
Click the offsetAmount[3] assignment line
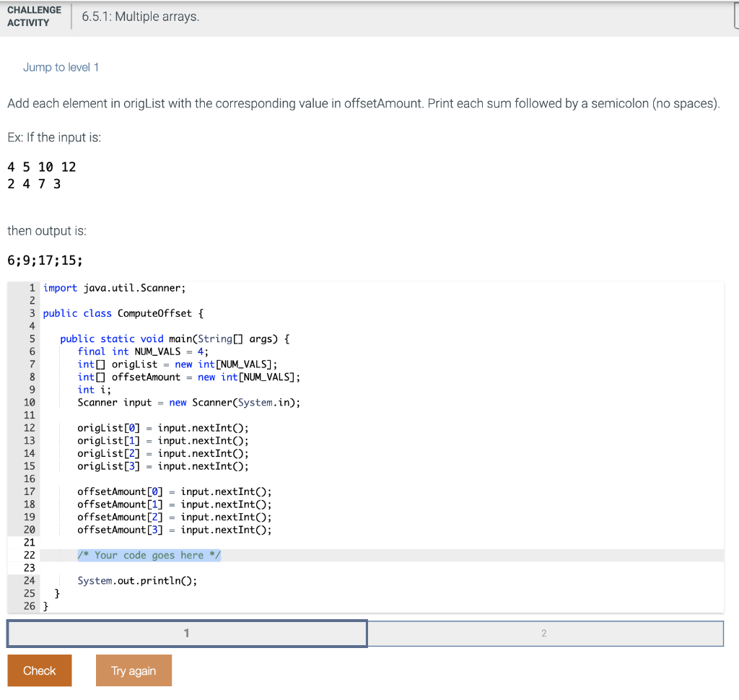click(x=174, y=530)
